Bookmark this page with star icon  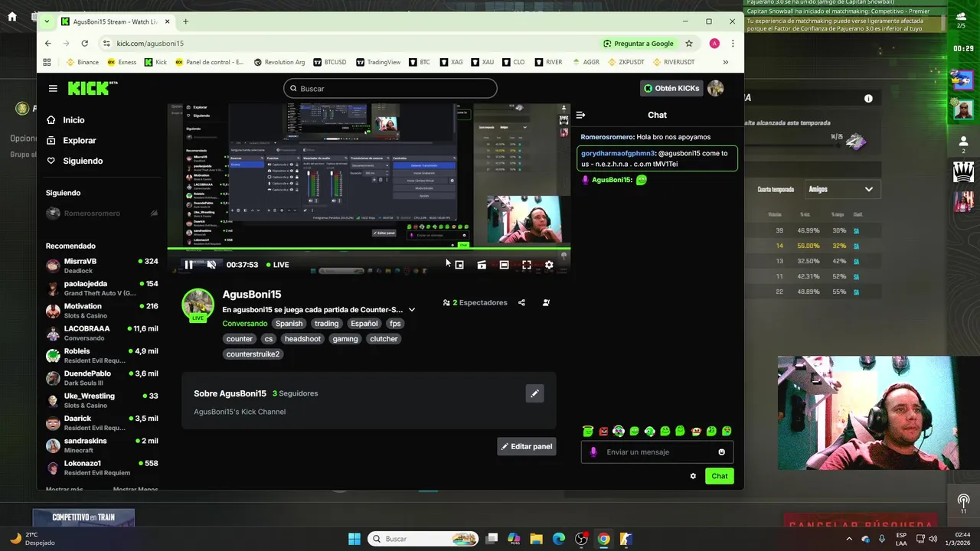point(689,44)
